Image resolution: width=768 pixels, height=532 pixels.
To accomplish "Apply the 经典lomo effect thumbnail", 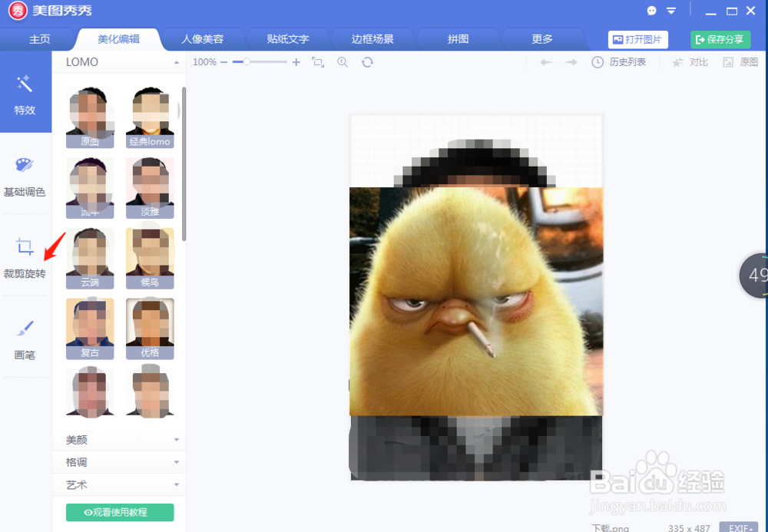I will [150, 117].
